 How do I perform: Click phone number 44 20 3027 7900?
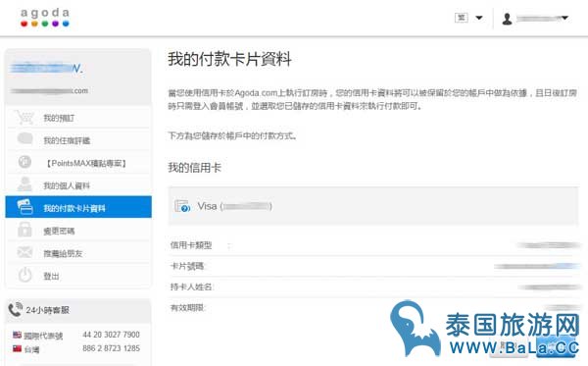pyautogui.click(x=111, y=335)
